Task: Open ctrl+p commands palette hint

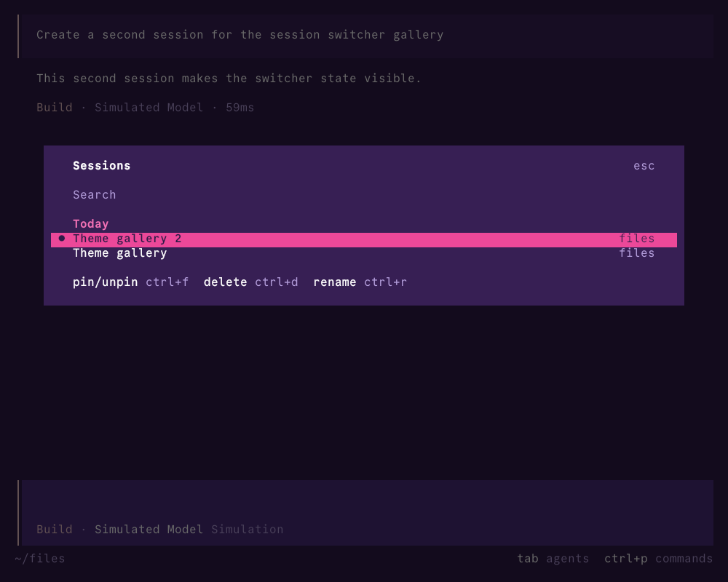Action: (658, 559)
